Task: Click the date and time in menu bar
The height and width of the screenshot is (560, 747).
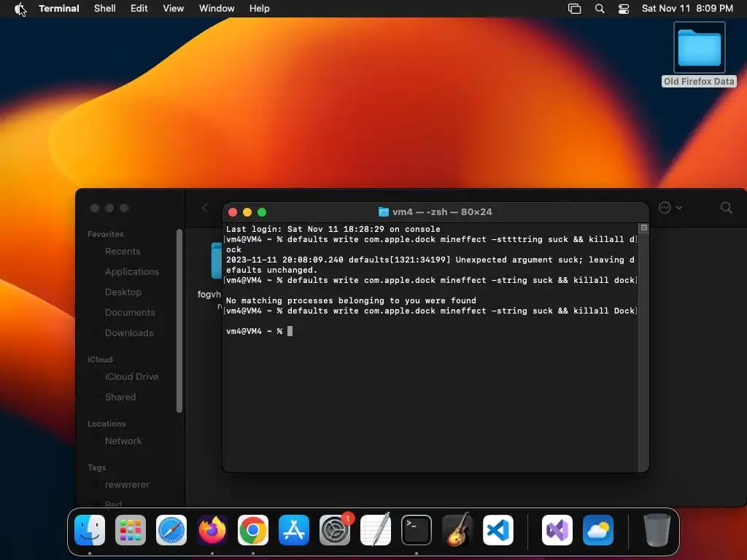Action: [x=687, y=9]
